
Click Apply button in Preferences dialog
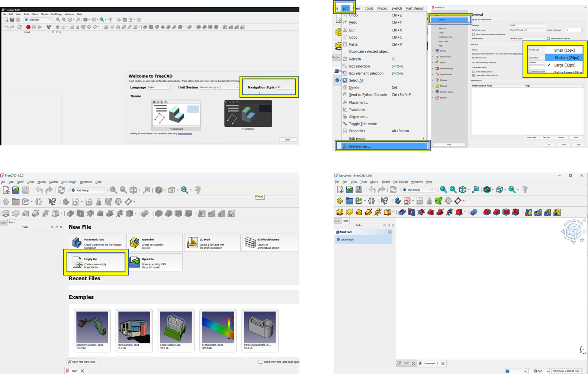578,145
